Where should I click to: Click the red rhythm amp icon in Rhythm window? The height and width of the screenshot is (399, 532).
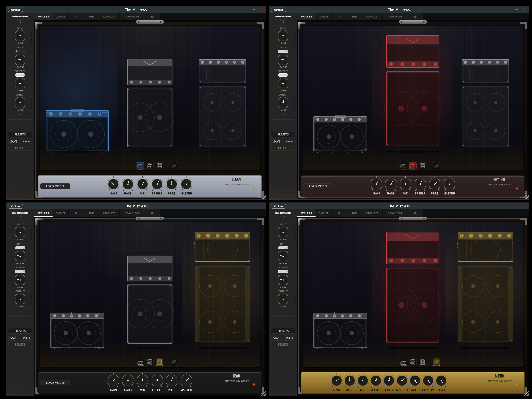pos(413,166)
